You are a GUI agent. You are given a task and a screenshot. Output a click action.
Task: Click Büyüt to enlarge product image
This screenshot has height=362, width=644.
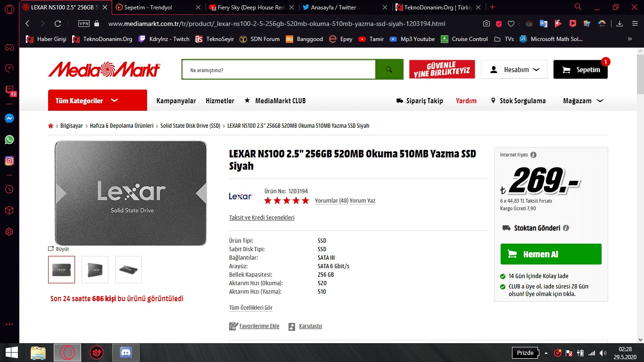58,249
